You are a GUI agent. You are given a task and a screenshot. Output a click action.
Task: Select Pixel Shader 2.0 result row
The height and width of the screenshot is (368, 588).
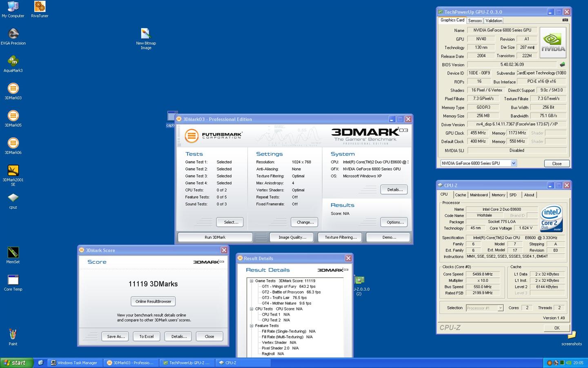(x=280, y=348)
